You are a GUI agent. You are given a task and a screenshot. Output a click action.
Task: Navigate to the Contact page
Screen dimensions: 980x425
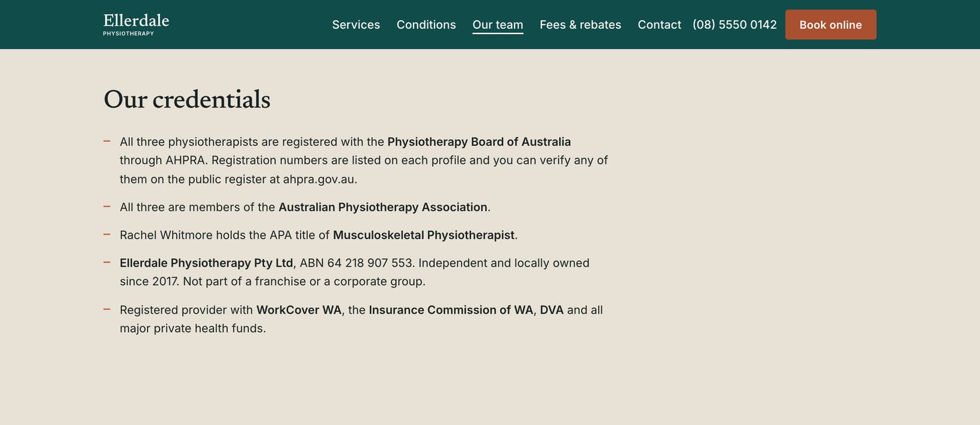tap(659, 25)
